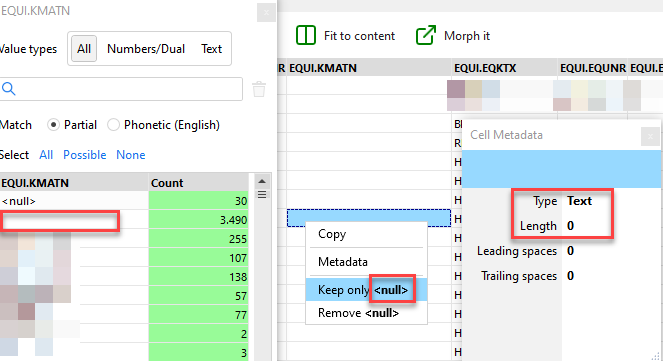Choose Copy from the context menu
663x361 pixels.
(366, 234)
